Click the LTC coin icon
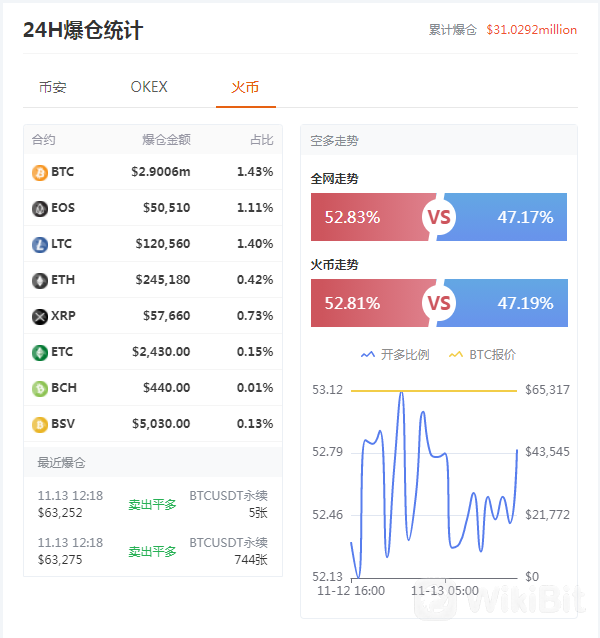 (40, 245)
